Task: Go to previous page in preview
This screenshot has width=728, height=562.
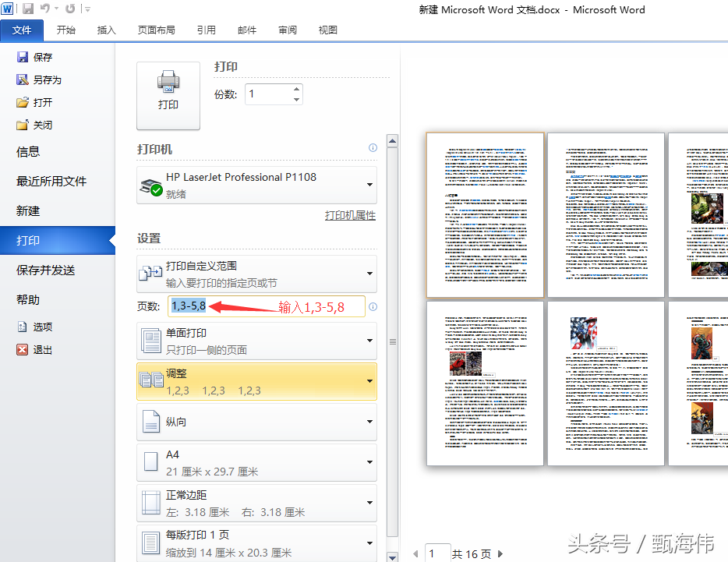Action: click(415, 553)
